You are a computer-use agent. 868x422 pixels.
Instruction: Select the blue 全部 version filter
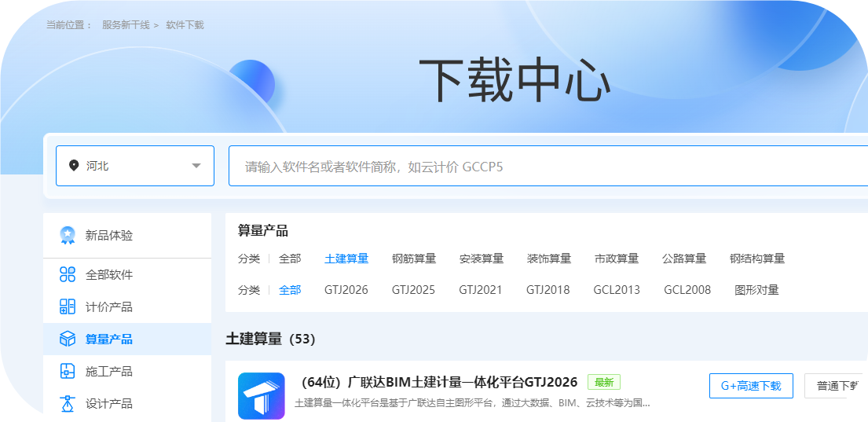click(290, 290)
